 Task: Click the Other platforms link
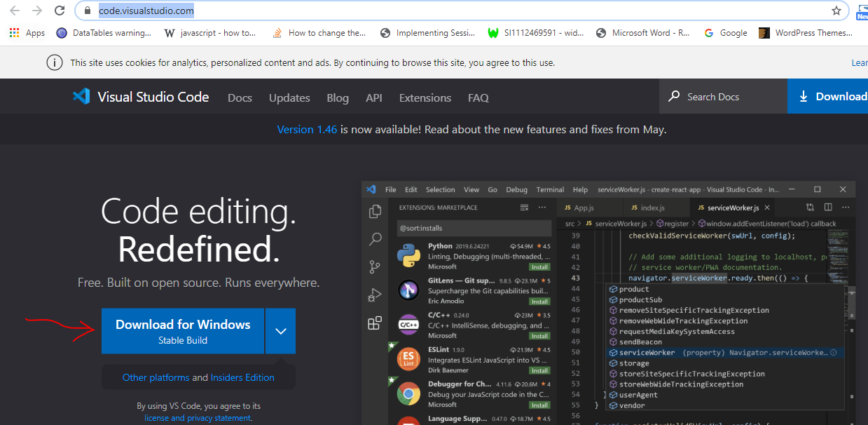tap(156, 377)
